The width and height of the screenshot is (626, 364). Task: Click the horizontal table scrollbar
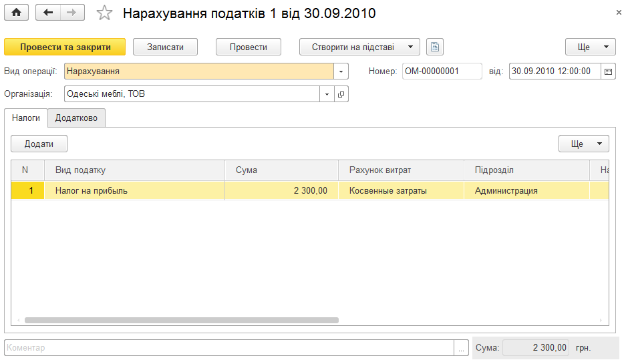click(182, 320)
